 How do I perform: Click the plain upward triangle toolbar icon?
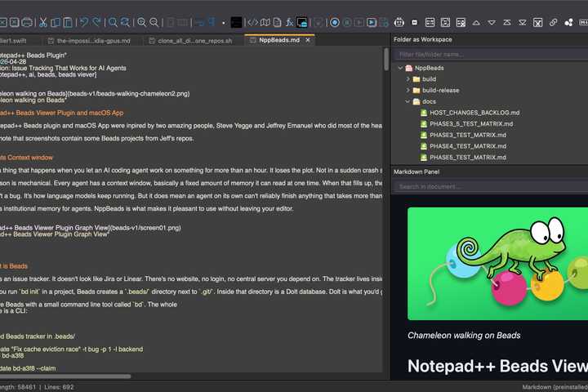tap(476, 23)
